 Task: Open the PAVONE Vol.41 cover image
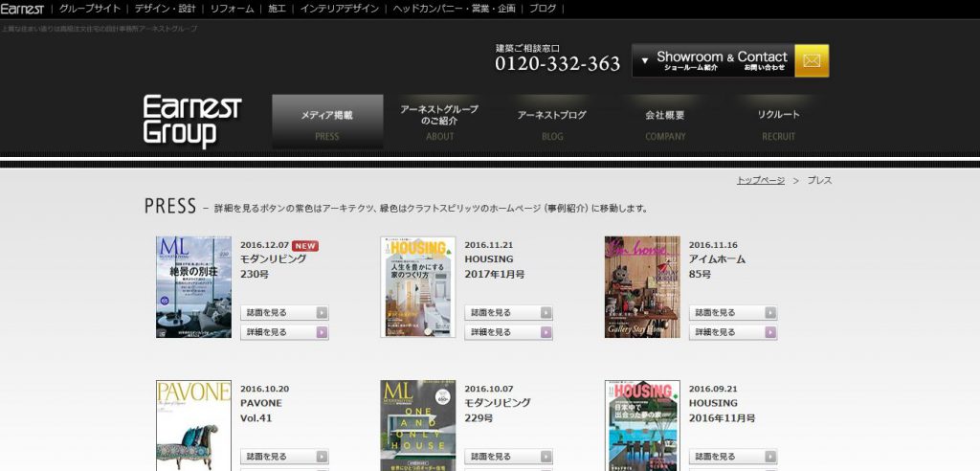coord(193,425)
